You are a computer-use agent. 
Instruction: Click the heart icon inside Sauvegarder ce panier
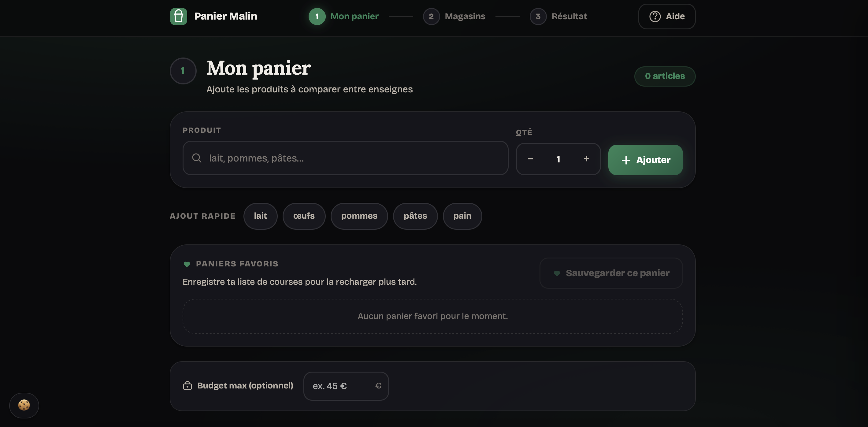[x=557, y=273]
